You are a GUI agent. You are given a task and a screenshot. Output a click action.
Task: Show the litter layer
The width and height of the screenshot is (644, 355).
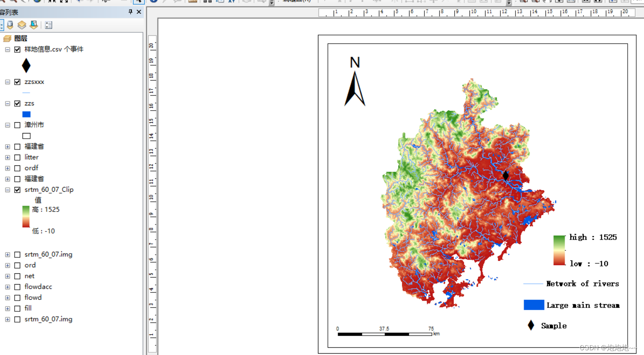pos(17,157)
